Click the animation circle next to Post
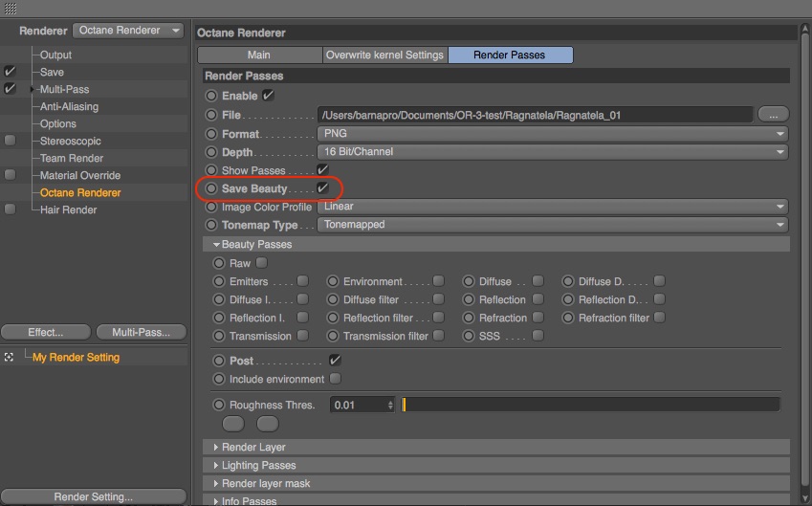 click(219, 361)
